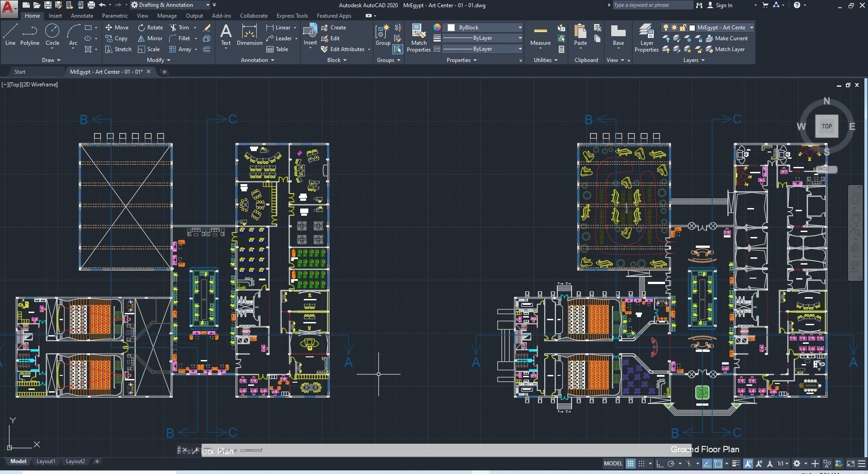Switch to the Annotate ribbon tab

[82, 16]
